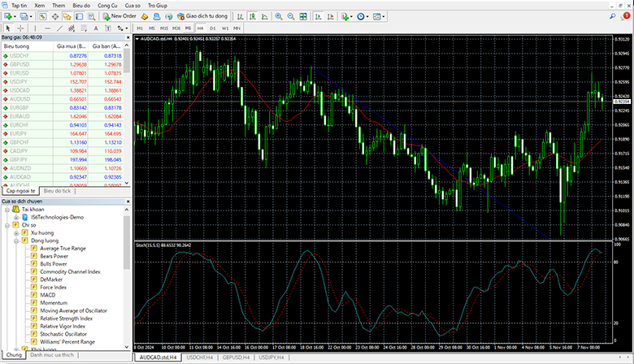Select the equidistant channel tool
Viewport: 634px width, 364px height.
72,28
